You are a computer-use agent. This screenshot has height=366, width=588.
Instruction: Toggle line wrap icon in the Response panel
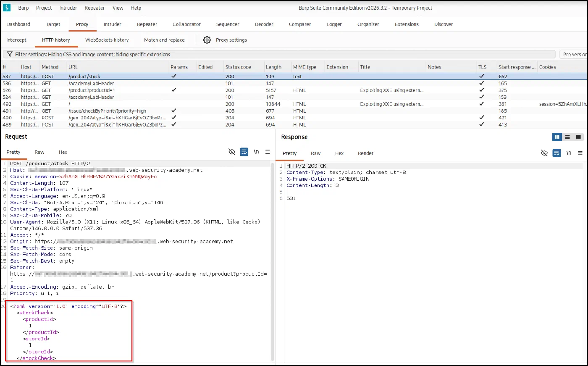click(556, 153)
